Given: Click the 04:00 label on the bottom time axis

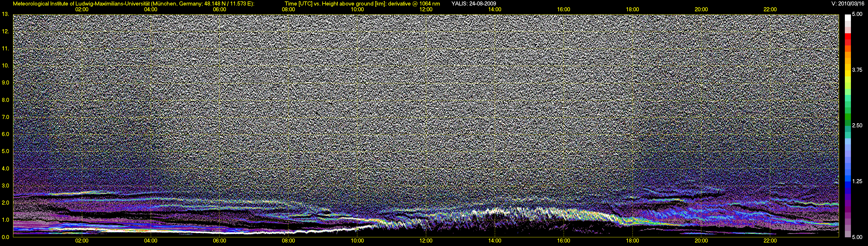Looking at the screenshot, I should 151,241.
